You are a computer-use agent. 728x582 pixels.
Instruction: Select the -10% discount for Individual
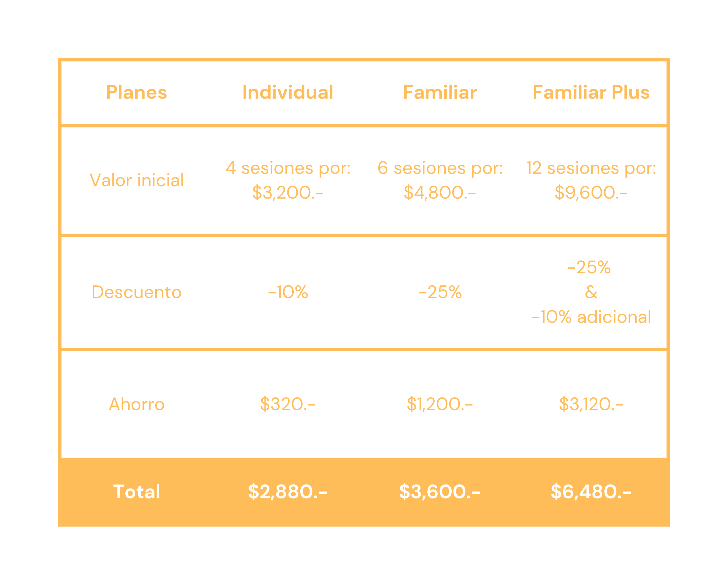(288, 292)
